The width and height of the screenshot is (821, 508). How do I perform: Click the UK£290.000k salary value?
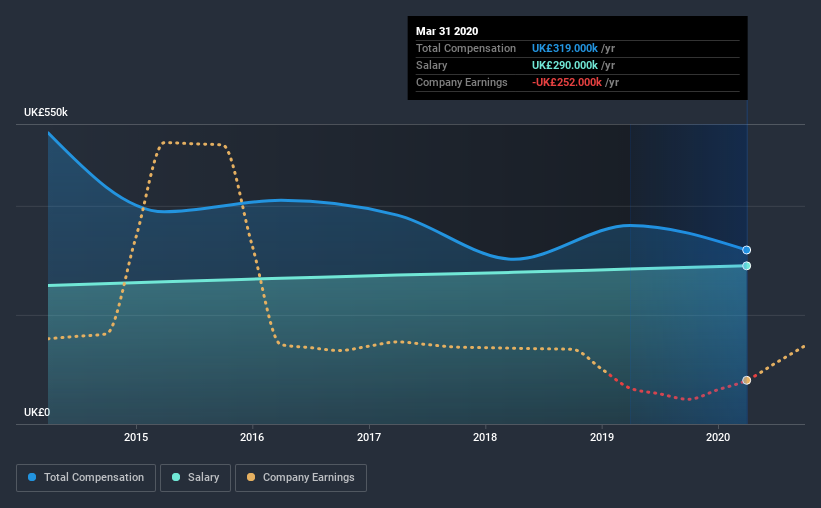[x=565, y=65]
